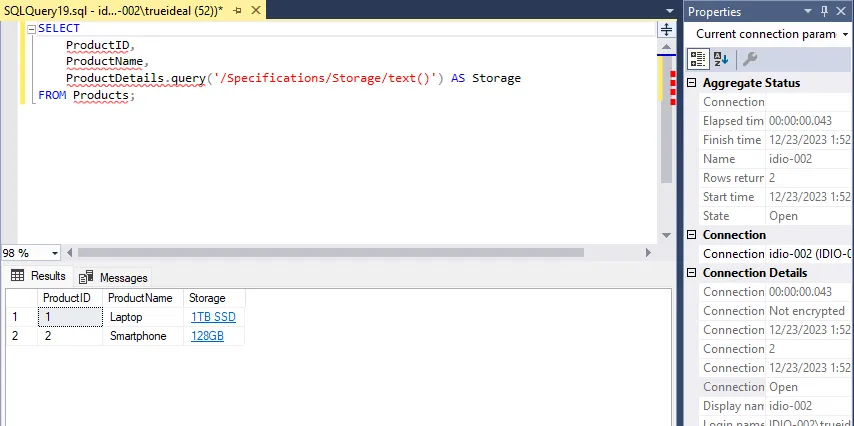Open the Current connection parameters dropdown
The width and height of the screenshot is (854, 426).
(x=845, y=34)
